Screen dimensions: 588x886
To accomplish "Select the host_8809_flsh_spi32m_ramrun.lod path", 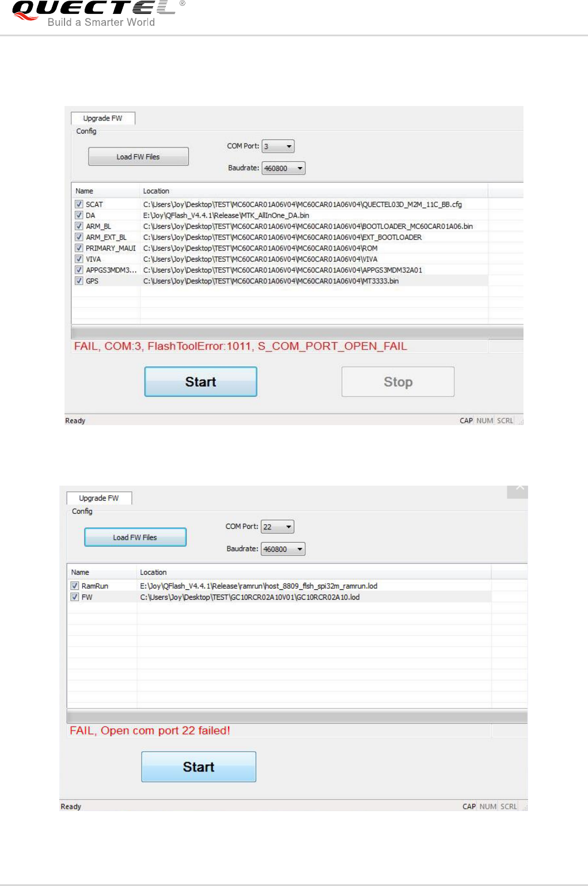I will coord(259,585).
